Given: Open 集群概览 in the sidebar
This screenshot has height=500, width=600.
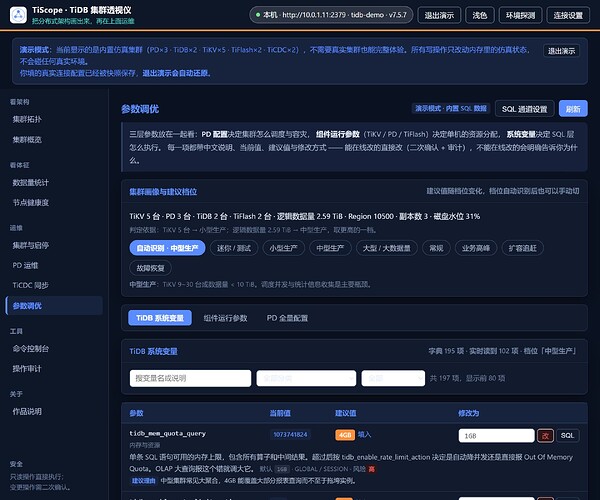Looking at the screenshot, I should click(x=27, y=140).
